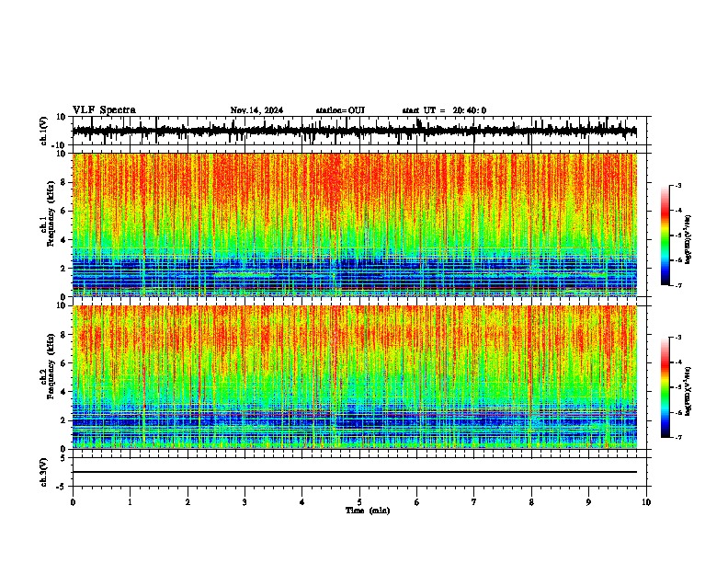728x563 pixels.
Task: Click the "5" tick on the time axis
Action: pos(359,502)
